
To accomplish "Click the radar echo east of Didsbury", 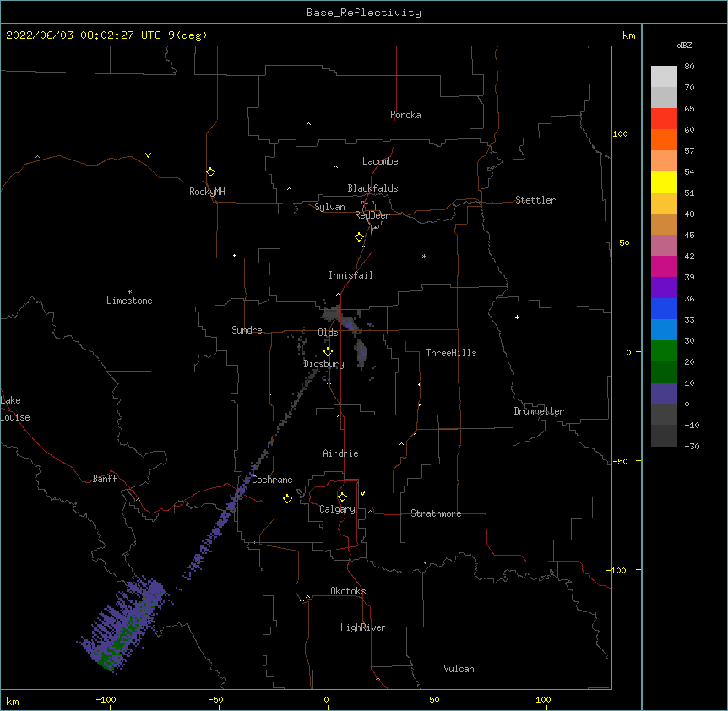I will [361, 354].
